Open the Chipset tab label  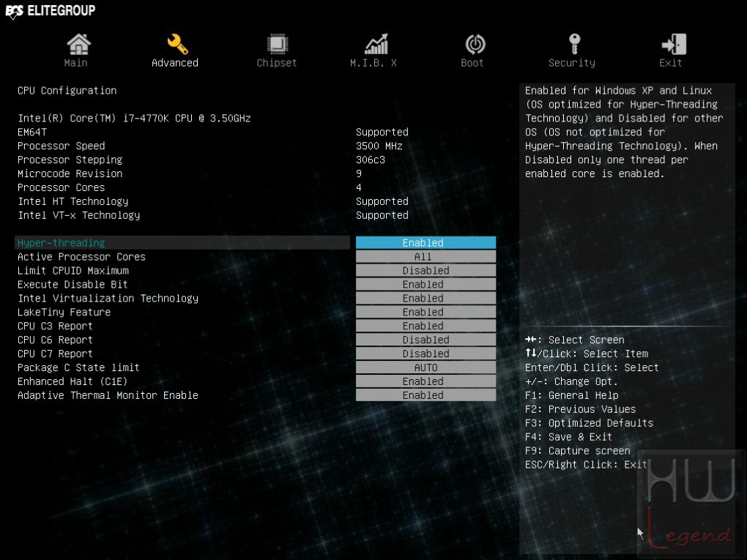pos(276,63)
